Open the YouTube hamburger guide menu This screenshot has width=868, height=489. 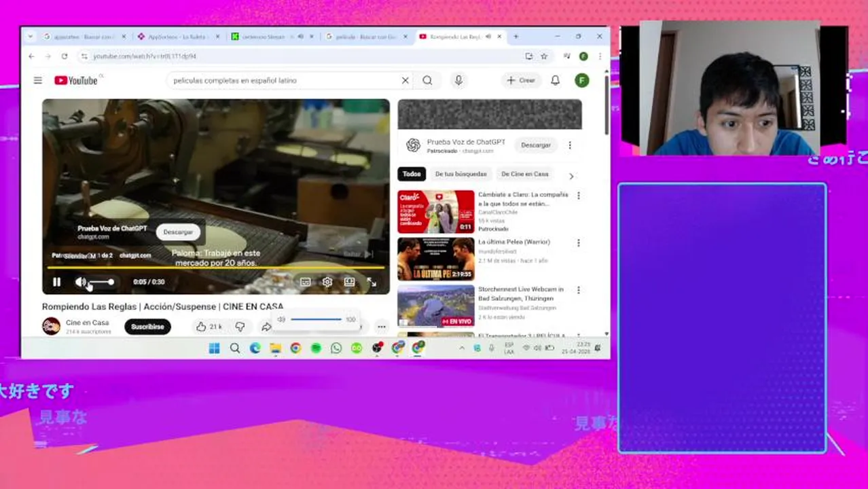pos(38,80)
